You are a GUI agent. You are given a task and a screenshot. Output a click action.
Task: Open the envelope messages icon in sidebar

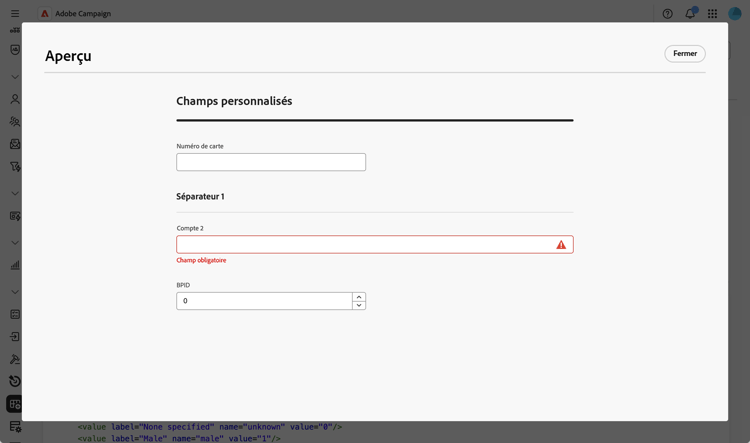[15, 144]
